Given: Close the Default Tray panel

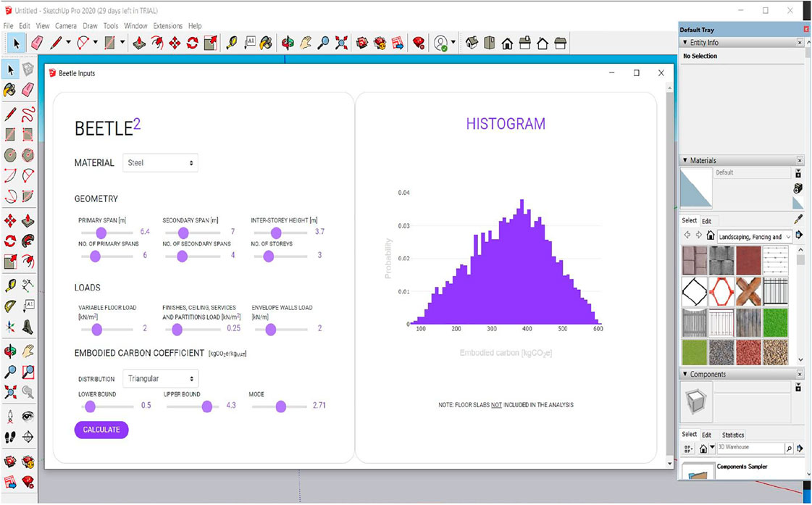Looking at the screenshot, I should click(807, 30).
